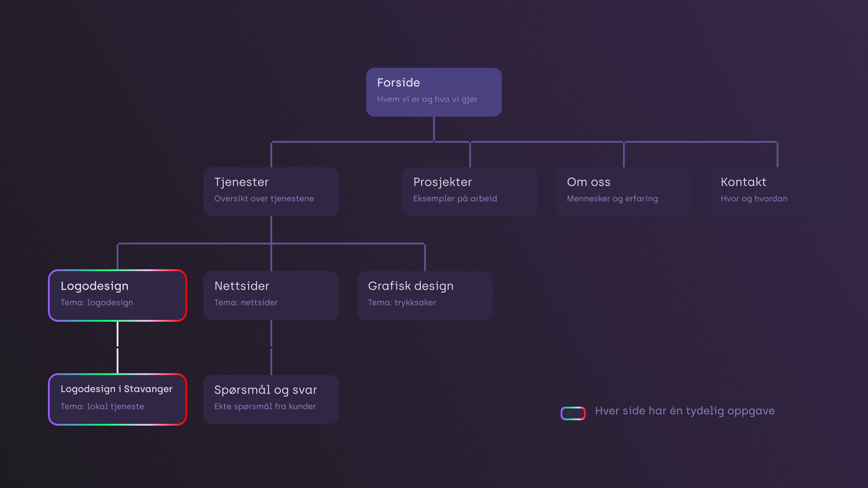The width and height of the screenshot is (868, 488).
Task: Click text 'Tema: logodesign'
Action: coord(97,303)
